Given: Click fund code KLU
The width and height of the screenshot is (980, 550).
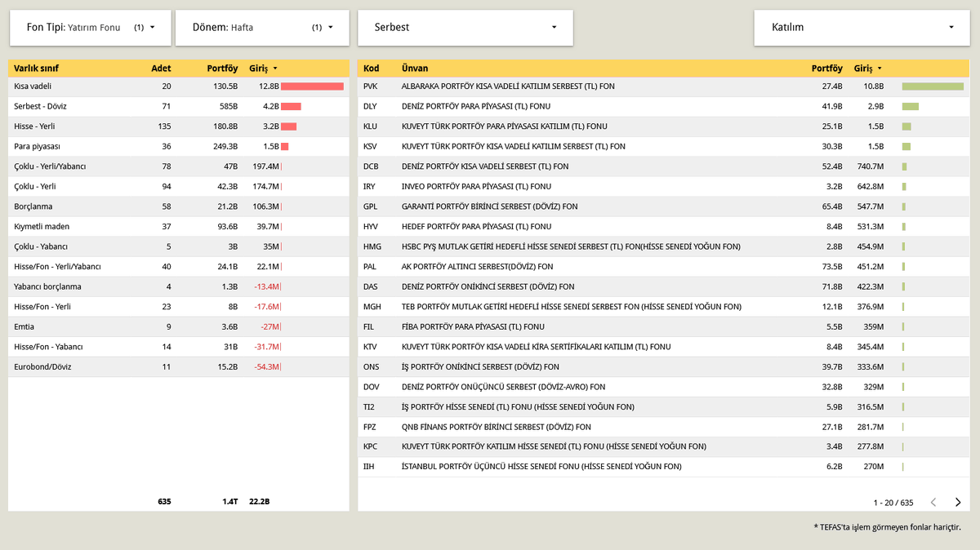Looking at the screenshot, I should 371,126.
